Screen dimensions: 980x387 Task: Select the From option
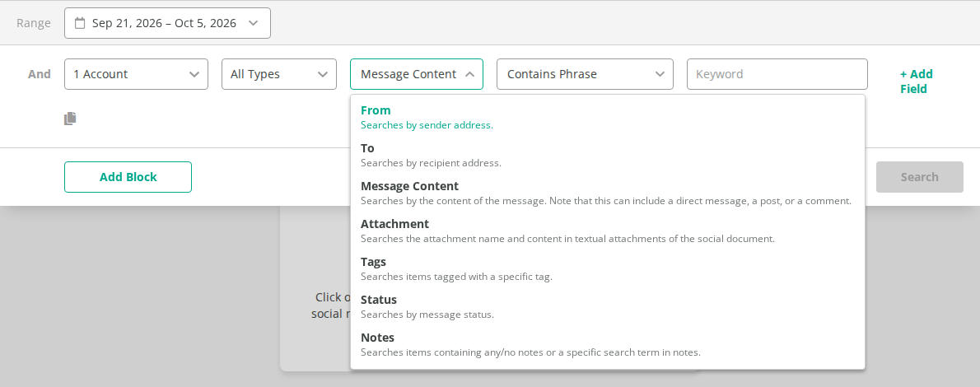(x=608, y=117)
